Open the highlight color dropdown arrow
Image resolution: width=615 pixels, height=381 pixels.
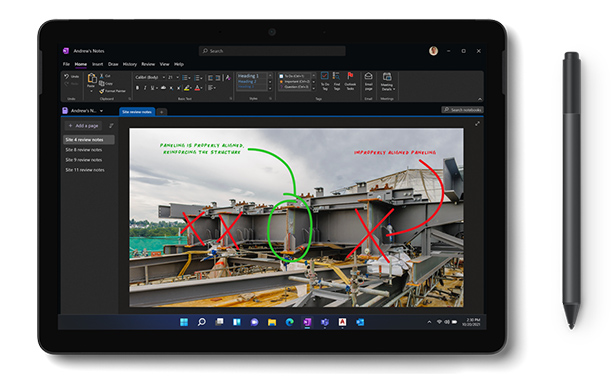191,88
